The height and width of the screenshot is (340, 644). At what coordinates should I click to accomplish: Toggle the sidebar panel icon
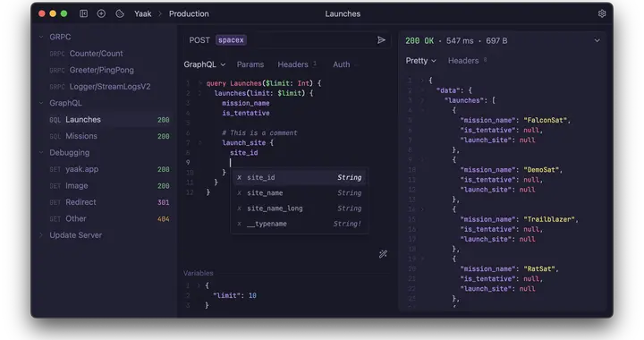tap(83, 13)
